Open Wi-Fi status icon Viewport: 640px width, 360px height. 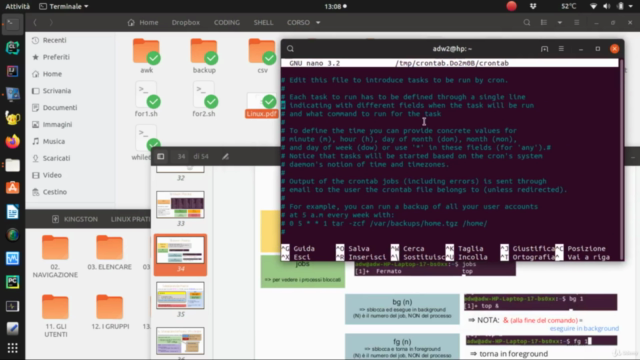(x=593, y=6)
